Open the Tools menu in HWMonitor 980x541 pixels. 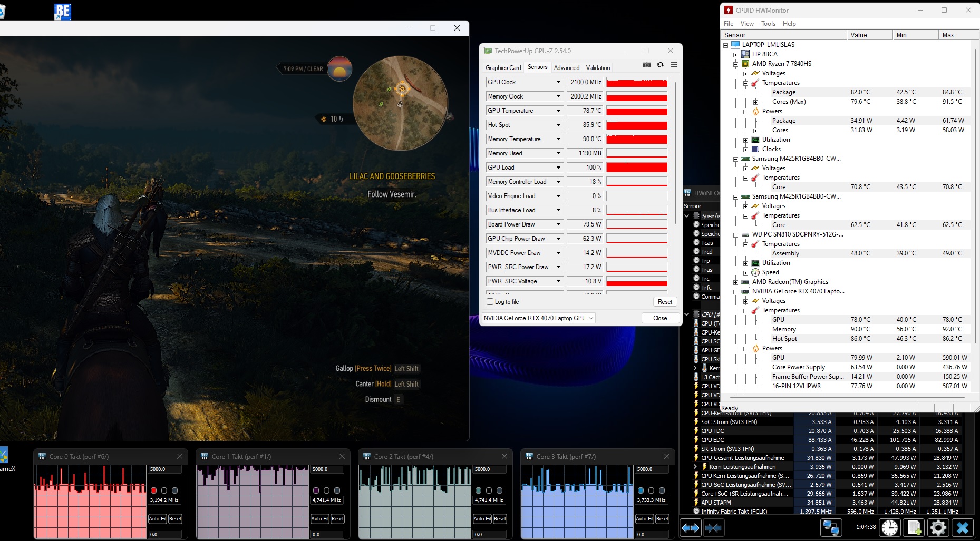point(768,24)
